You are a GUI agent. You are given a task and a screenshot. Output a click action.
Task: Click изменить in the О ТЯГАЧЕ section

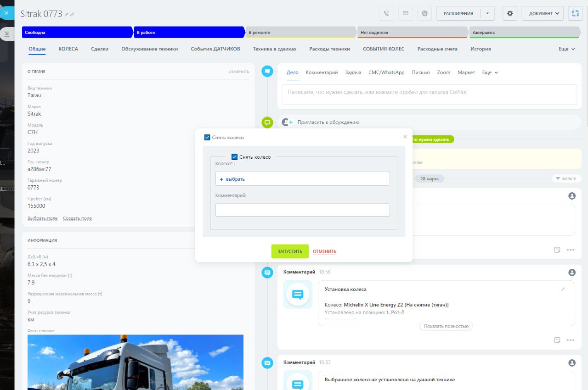pyautogui.click(x=239, y=72)
